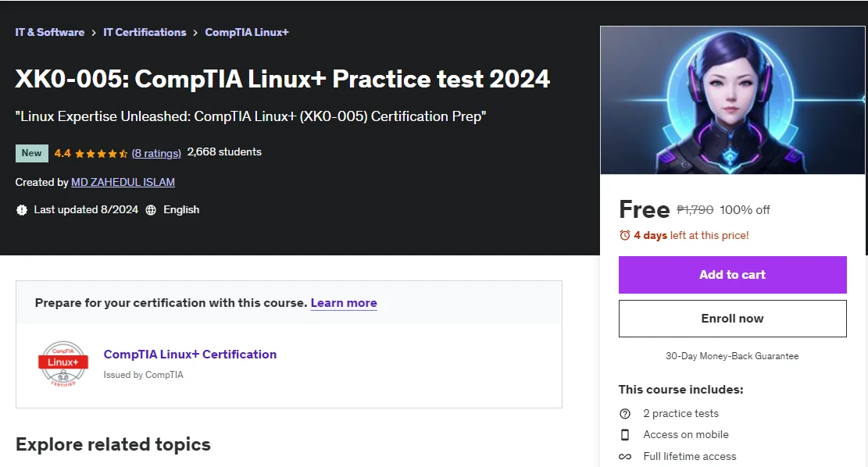Screen dimensions: 868x467
Task: Click the English language label
Action: (181, 209)
